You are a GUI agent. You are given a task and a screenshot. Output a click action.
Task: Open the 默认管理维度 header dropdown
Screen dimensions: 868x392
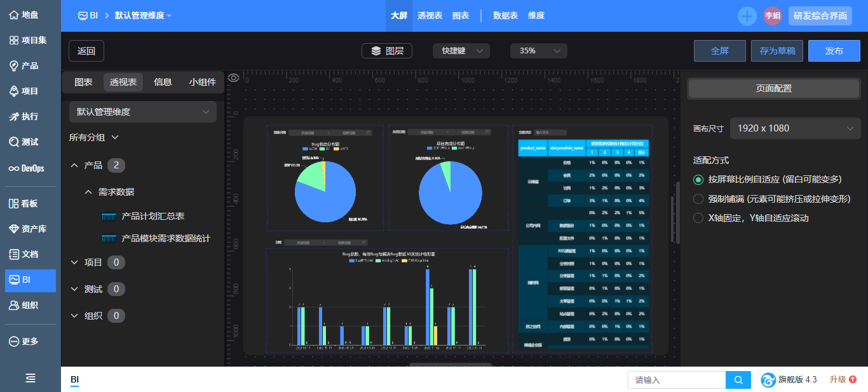coord(143,16)
